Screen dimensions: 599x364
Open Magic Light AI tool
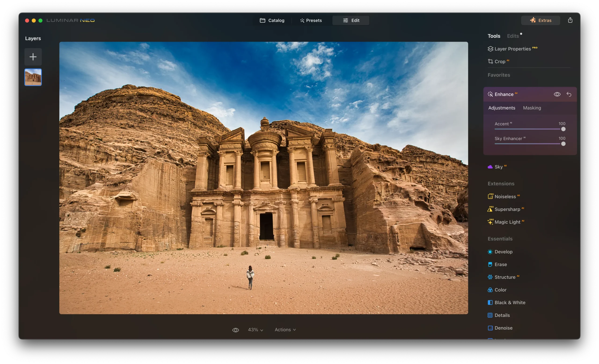507,222
